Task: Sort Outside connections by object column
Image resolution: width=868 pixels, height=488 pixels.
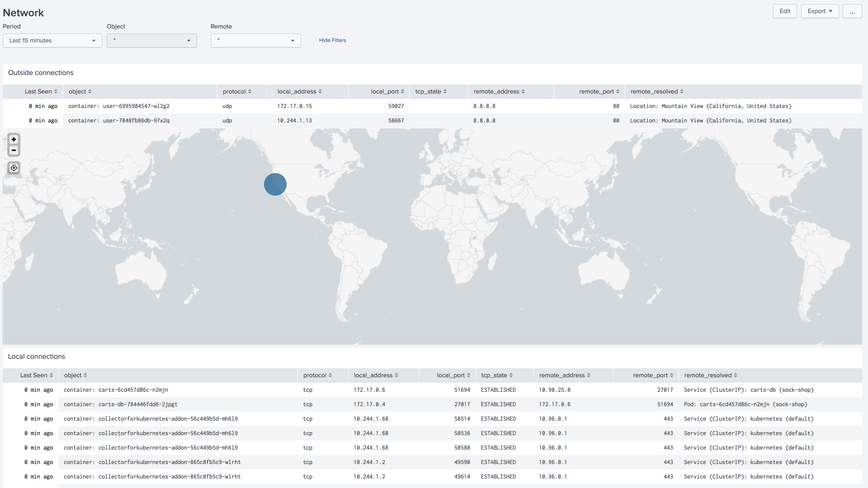Action: pos(80,91)
